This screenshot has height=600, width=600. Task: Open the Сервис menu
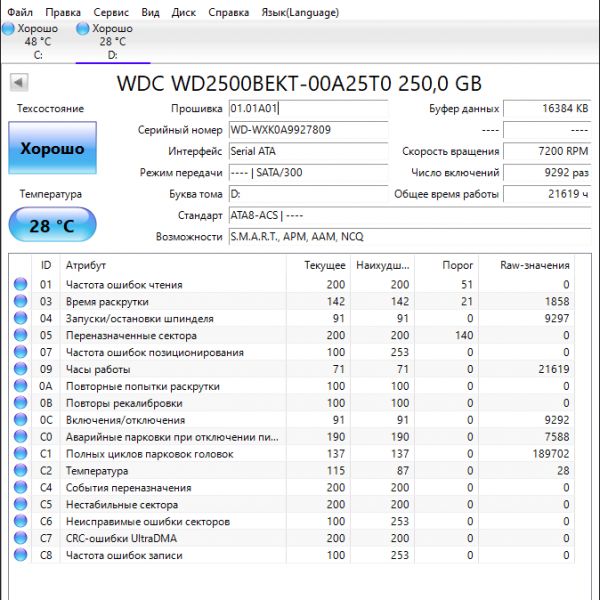click(111, 12)
